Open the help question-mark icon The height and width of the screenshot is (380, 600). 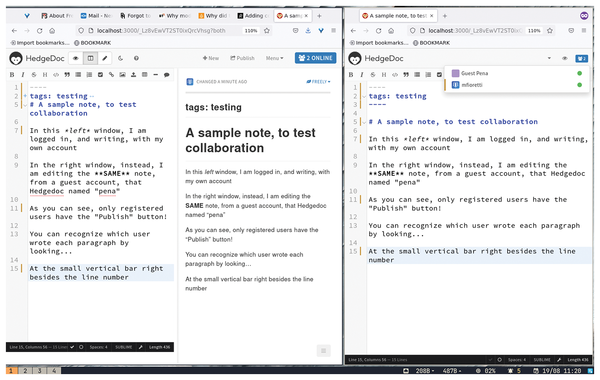[136, 59]
